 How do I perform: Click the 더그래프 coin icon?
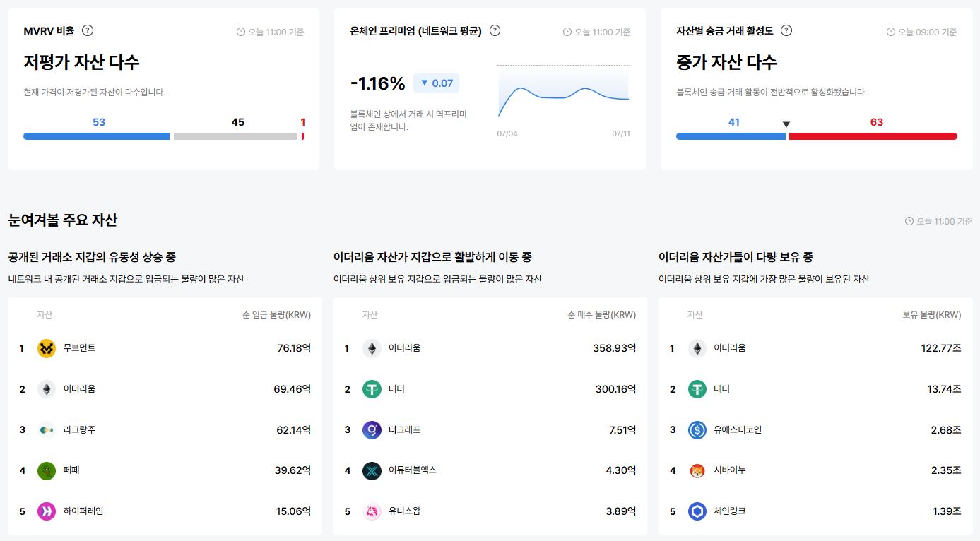(372, 429)
